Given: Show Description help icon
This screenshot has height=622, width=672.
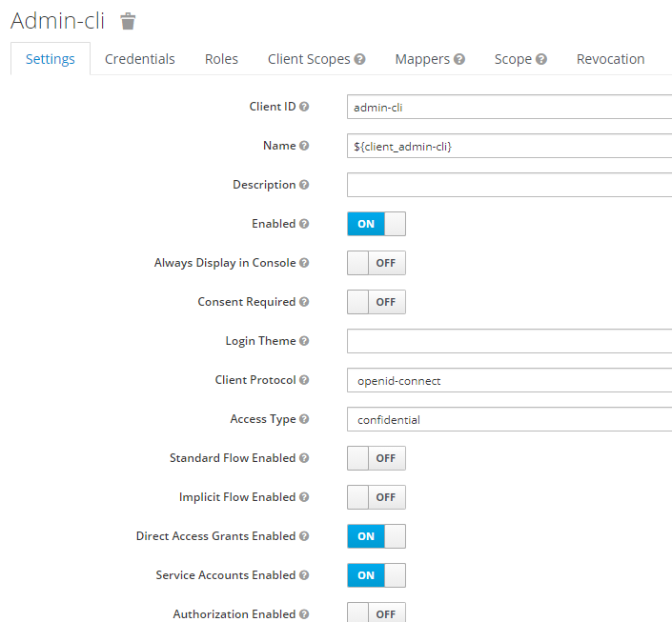Looking at the screenshot, I should [304, 185].
